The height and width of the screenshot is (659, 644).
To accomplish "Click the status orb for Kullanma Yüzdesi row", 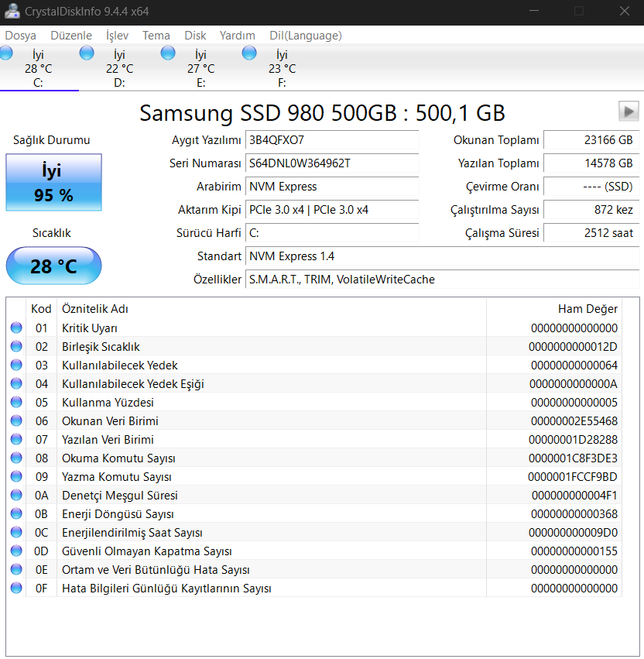I will (16, 403).
